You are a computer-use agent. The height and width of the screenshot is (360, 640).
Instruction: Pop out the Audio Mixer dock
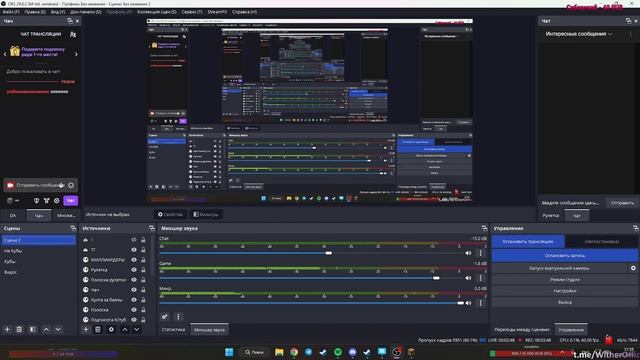click(484, 228)
